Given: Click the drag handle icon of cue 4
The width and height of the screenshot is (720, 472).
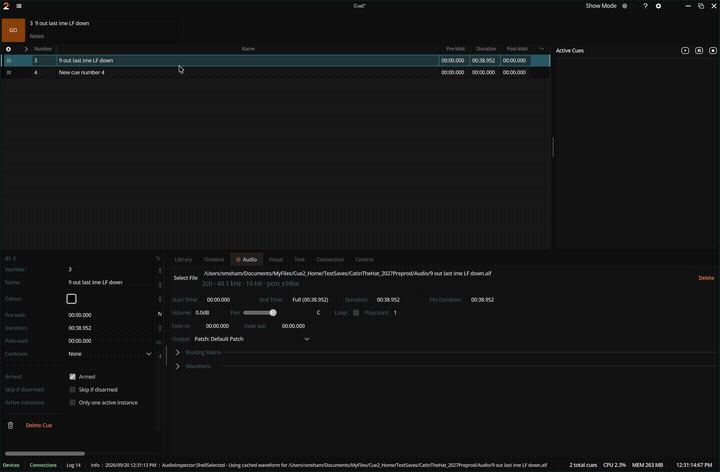Looking at the screenshot, I should [x=9, y=73].
